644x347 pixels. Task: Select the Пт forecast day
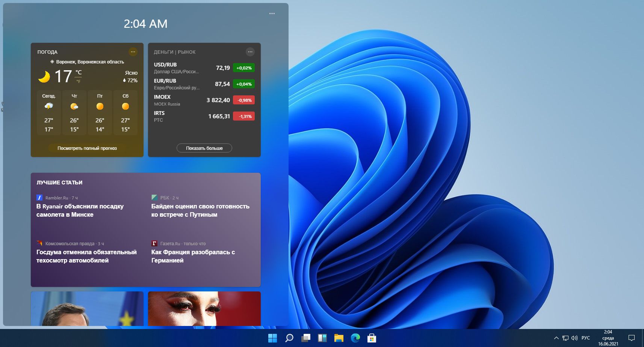click(x=100, y=112)
